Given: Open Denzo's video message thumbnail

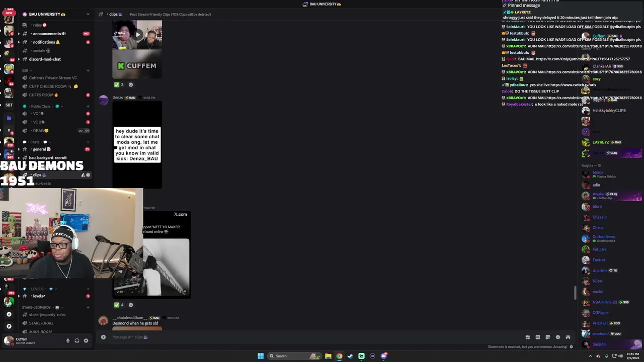Looking at the screenshot, I should pos(137,145).
